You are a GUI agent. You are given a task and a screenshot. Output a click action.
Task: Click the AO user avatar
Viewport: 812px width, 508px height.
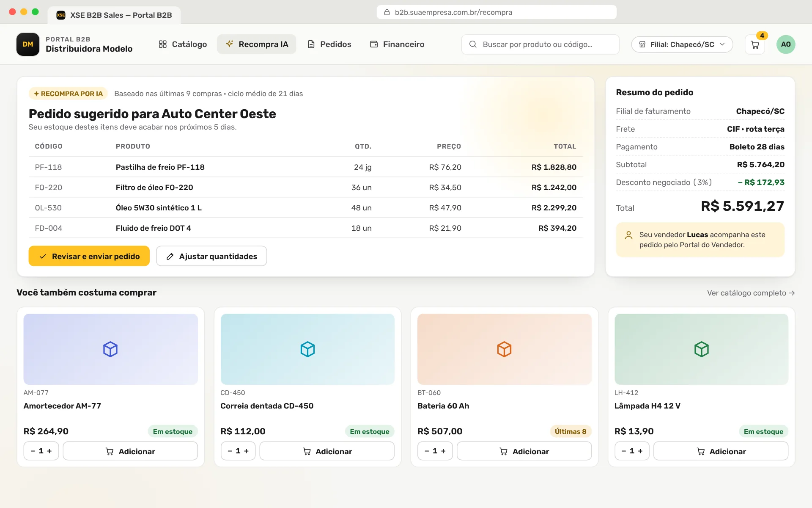point(786,44)
